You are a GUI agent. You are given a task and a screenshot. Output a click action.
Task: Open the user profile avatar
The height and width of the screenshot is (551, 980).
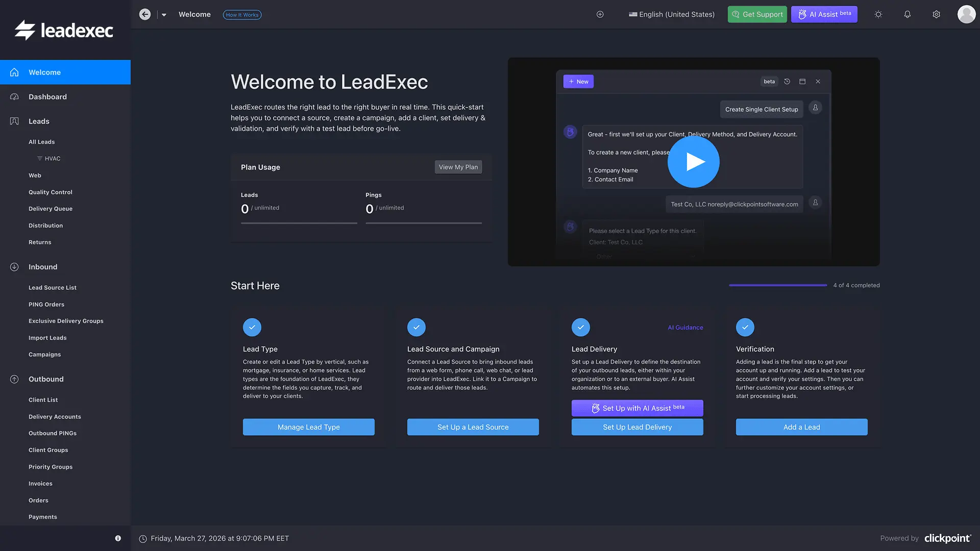(x=966, y=14)
